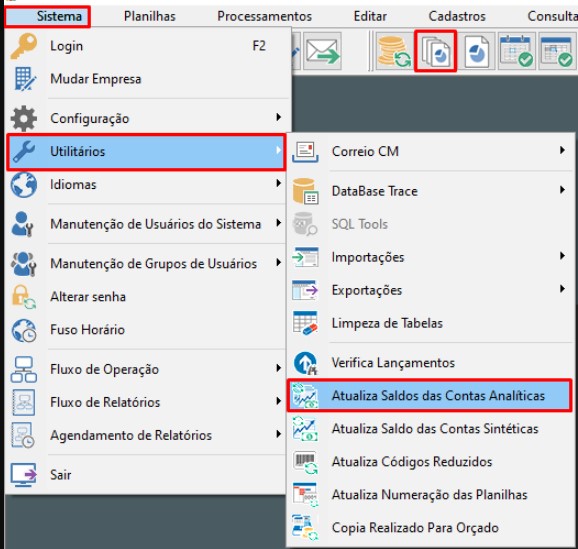Click Atualiza Numeração das Planilhas icon
The width and height of the screenshot is (578, 549).
pyautogui.click(x=305, y=495)
